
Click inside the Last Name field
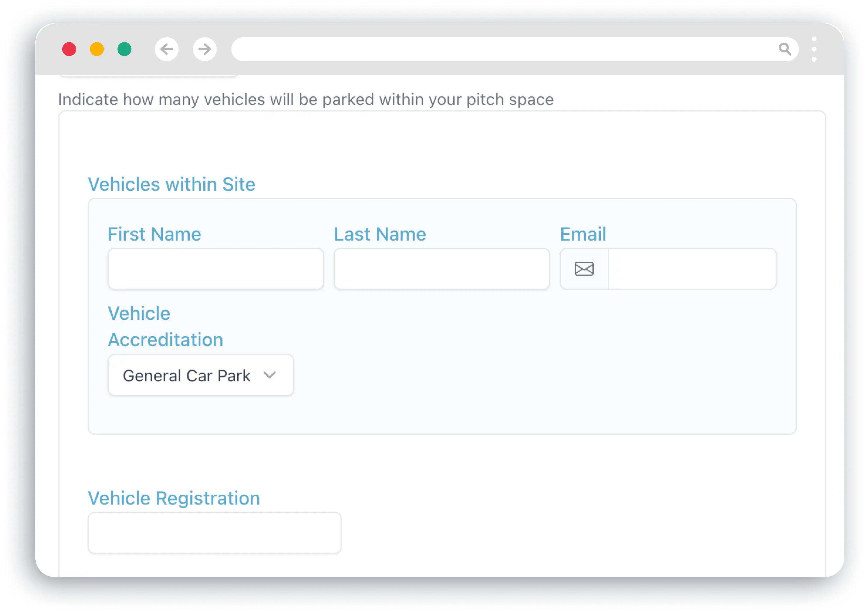click(x=441, y=268)
